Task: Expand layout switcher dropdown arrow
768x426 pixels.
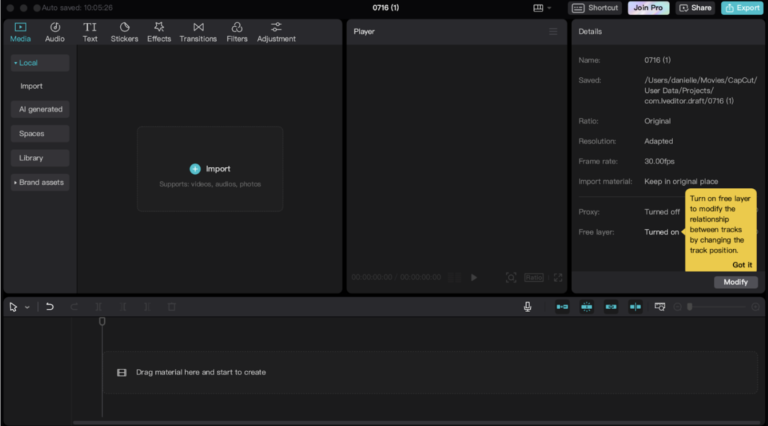Action: pyautogui.click(x=549, y=8)
